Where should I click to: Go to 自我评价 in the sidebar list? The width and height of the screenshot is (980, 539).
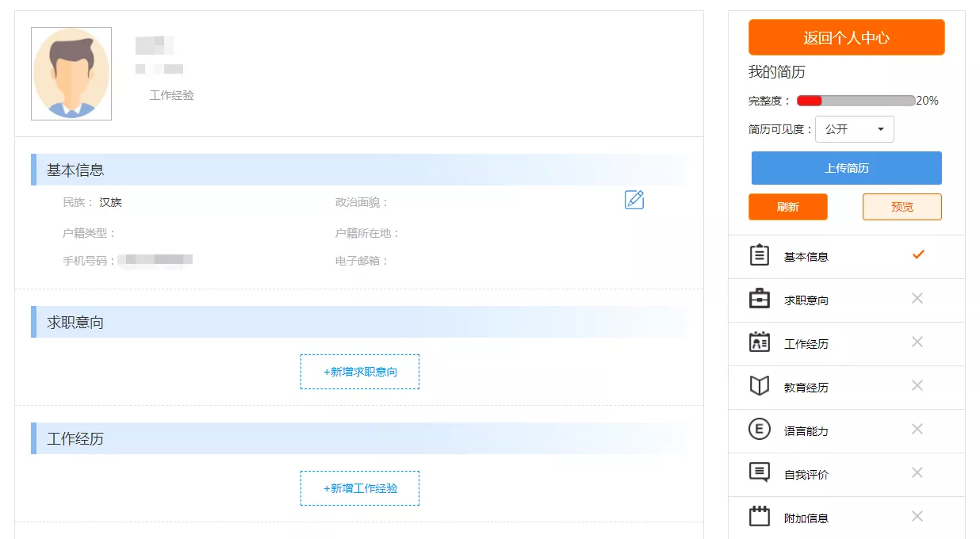[x=847, y=475]
